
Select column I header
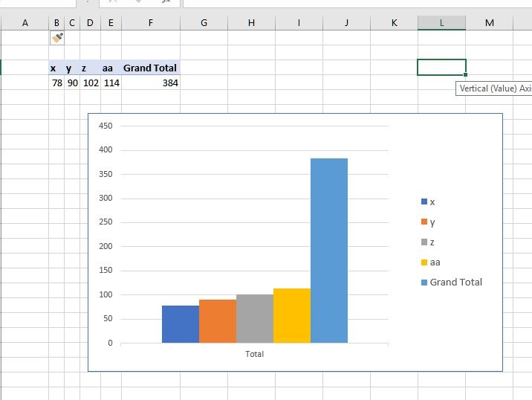(x=299, y=23)
